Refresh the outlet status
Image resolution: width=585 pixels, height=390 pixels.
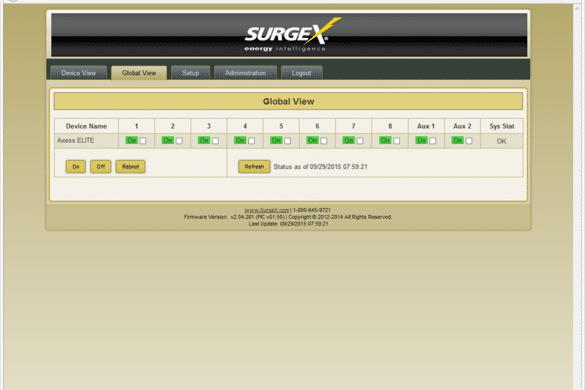tap(254, 166)
